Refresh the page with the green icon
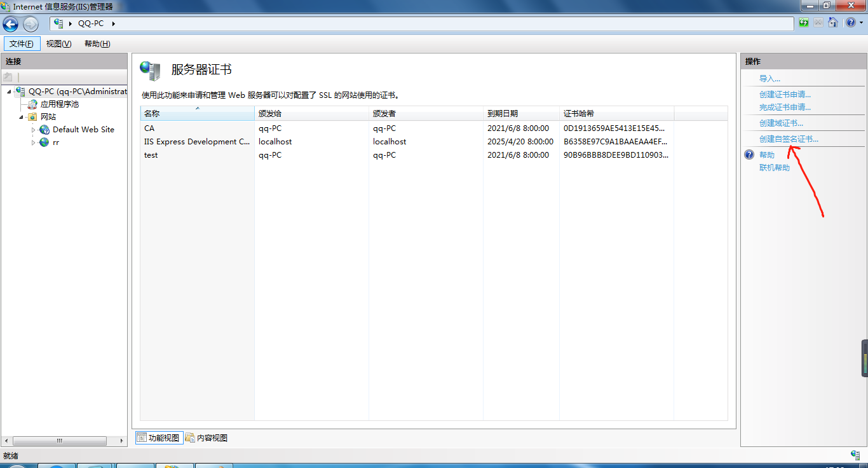 (x=804, y=23)
